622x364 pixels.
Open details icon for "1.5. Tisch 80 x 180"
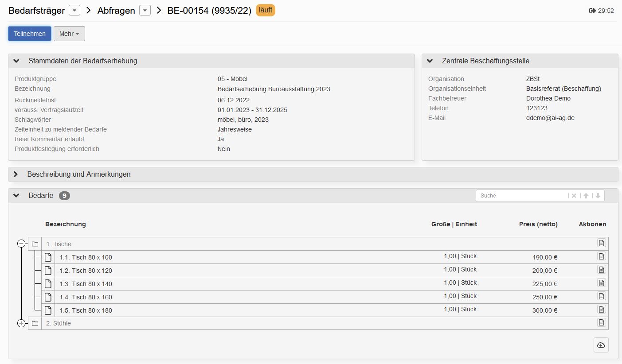click(601, 309)
